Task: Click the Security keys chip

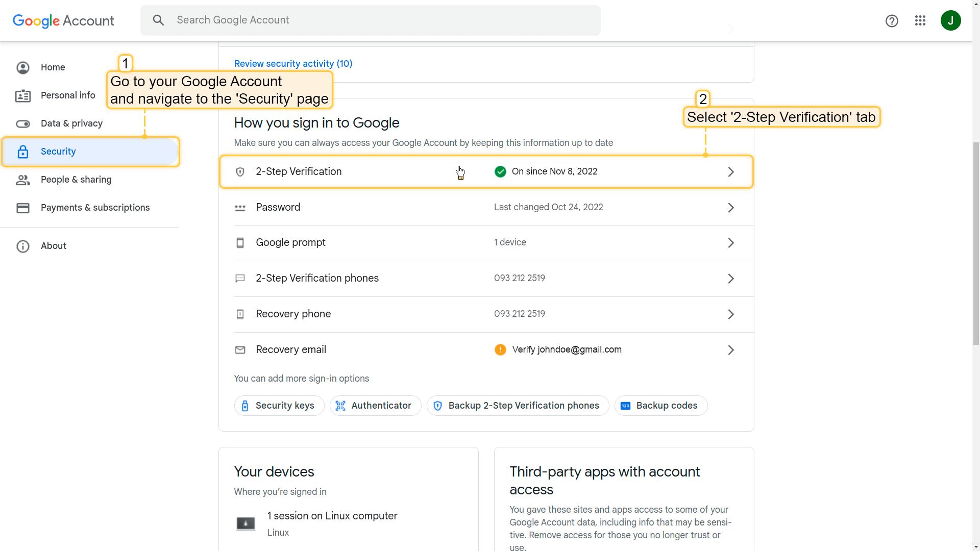Action: (279, 406)
